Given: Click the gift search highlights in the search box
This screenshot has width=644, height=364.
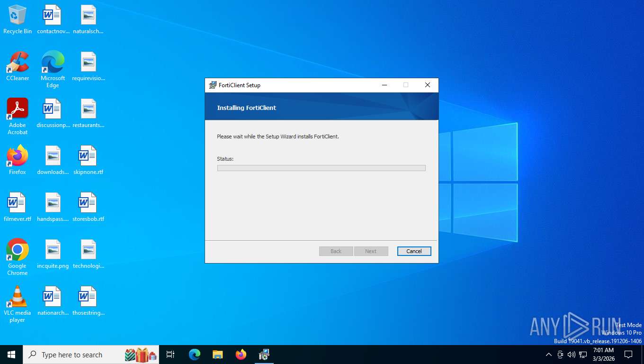Looking at the screenshot, I should click(141, 355).
